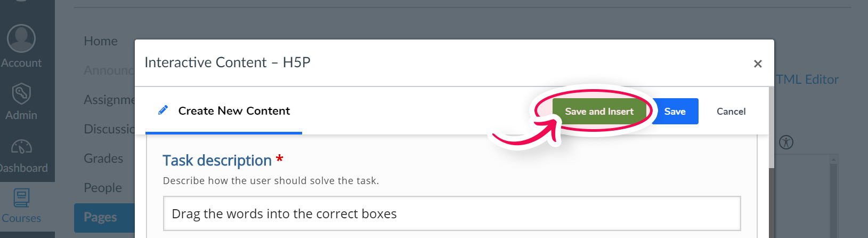
Task: Click the pencil icon beside Create New Content
Action: [163, 110]
